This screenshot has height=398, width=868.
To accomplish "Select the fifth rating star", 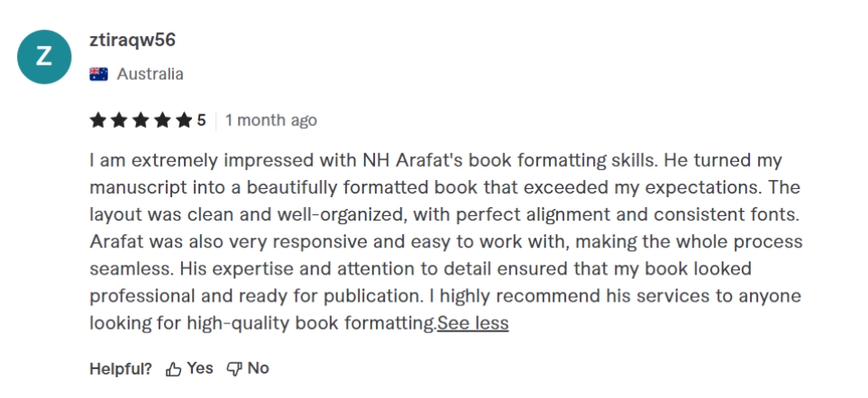I will (184, 120).
